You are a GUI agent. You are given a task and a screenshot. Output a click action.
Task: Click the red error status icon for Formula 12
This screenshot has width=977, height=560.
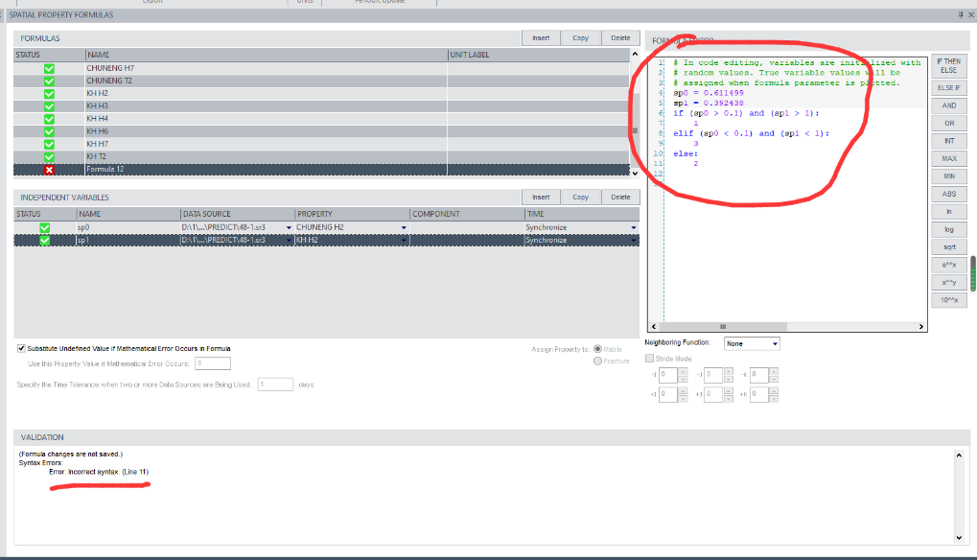click(49, 170)
